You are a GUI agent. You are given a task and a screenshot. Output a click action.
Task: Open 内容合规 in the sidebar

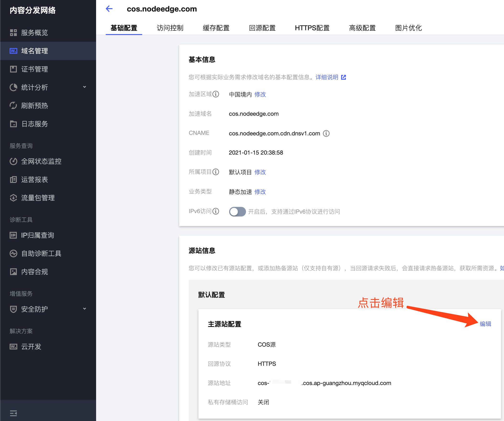tap(35, 272)
